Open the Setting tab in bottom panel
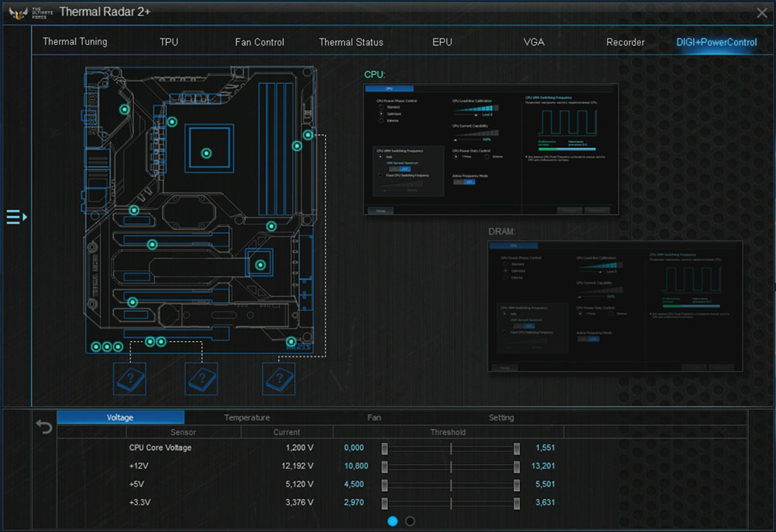 501,417
